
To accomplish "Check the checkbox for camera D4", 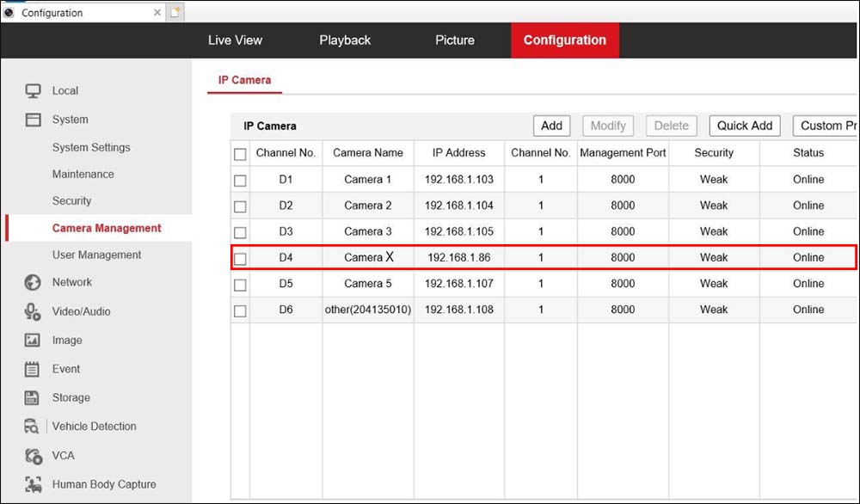I will pyautogui.click(x=240, y=257).
